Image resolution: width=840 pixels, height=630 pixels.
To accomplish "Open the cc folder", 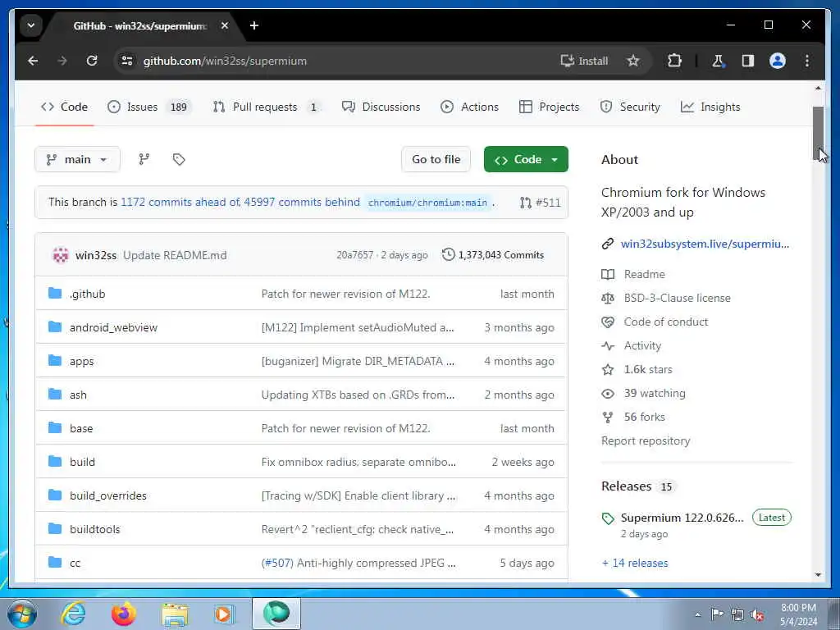I will [x=75, y=563].
